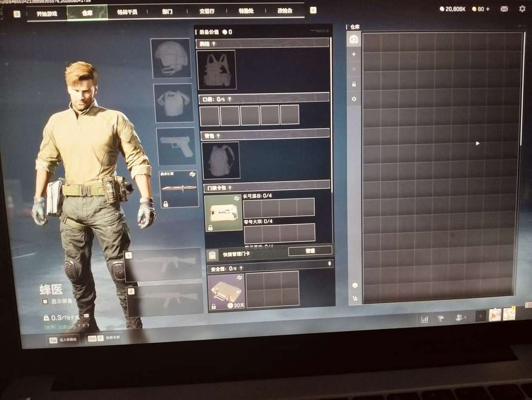Click the swap arrows on the keycard case
Viewport: 532px width, 400px height.
pos(236,198)
